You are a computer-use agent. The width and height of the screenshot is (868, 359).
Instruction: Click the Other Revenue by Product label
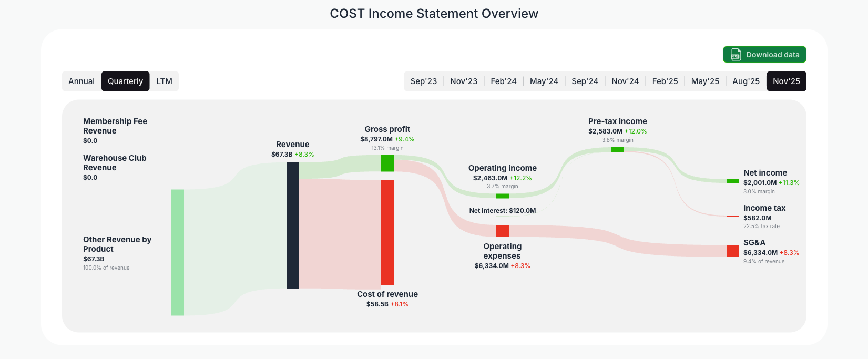click(117, 244)
